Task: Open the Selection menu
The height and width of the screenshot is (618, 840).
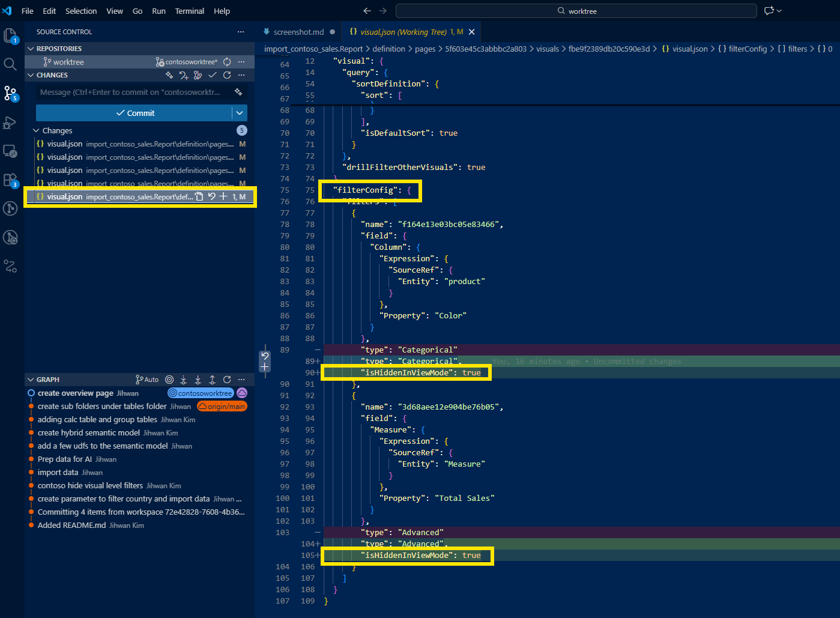Action: click(81, 11)
